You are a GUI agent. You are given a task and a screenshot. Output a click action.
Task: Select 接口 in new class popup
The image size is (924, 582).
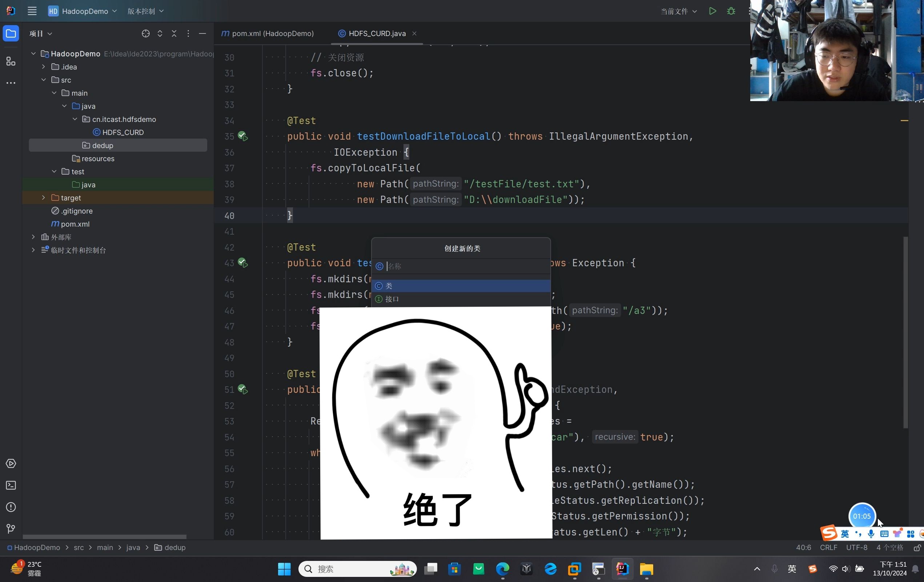(x=461, y=299)
